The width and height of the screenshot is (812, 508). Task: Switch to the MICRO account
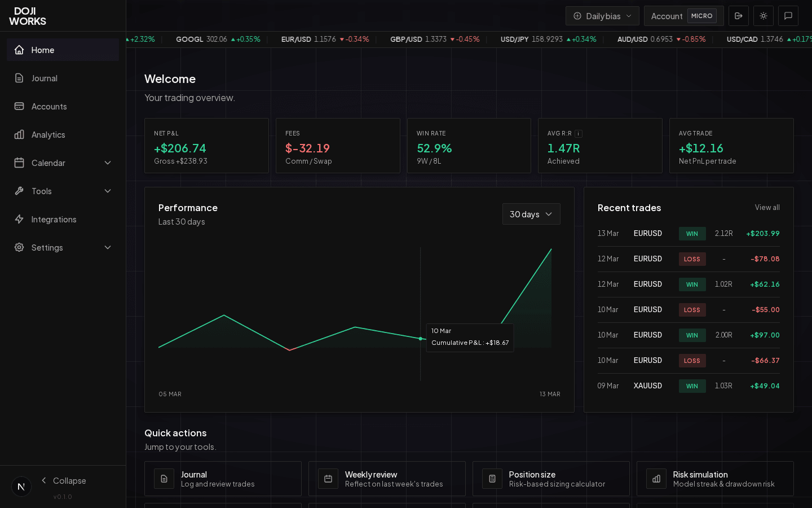coord(702,16)
